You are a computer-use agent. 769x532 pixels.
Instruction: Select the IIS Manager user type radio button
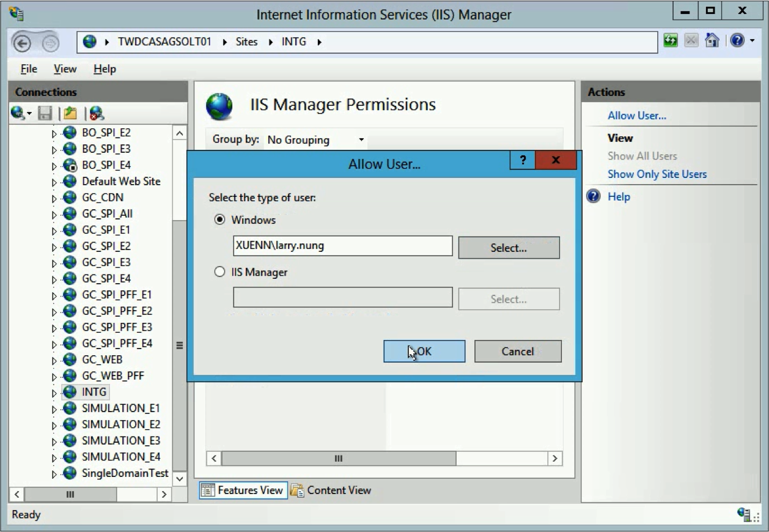pos(220,272)
